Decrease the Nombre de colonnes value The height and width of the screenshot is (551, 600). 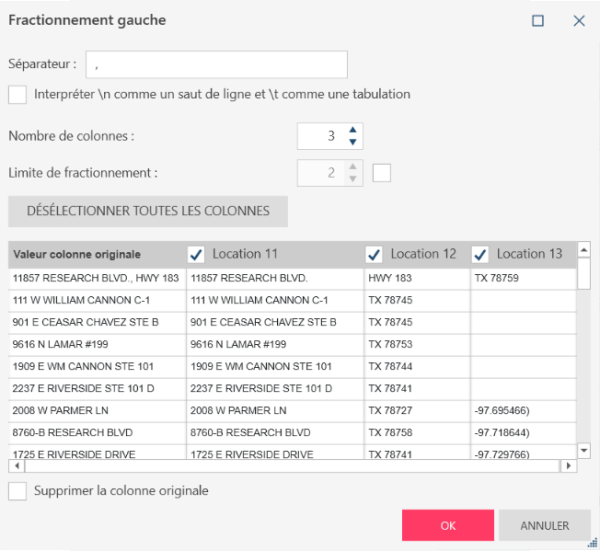352,142
